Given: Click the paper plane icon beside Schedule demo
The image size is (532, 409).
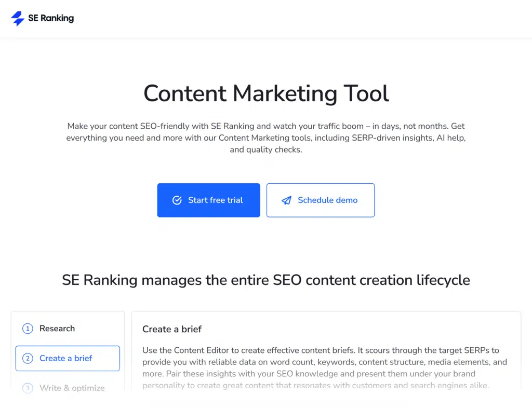Looking at the screenshot, I should pyautogui.click(x=286, y=200).
